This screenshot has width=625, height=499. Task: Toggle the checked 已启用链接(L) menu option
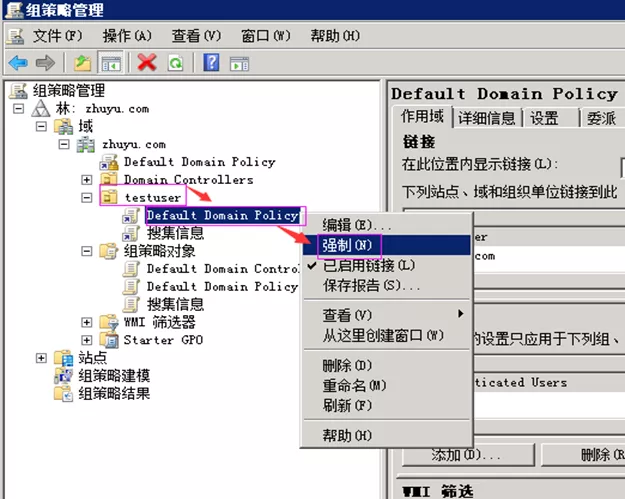click(368, 265)
